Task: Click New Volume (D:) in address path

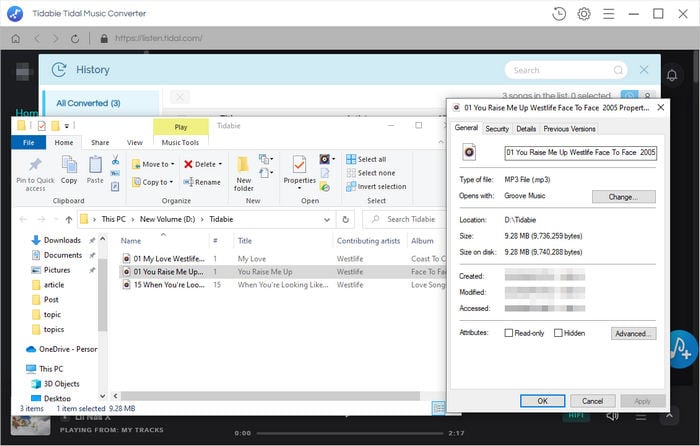Action: (167, 219)
